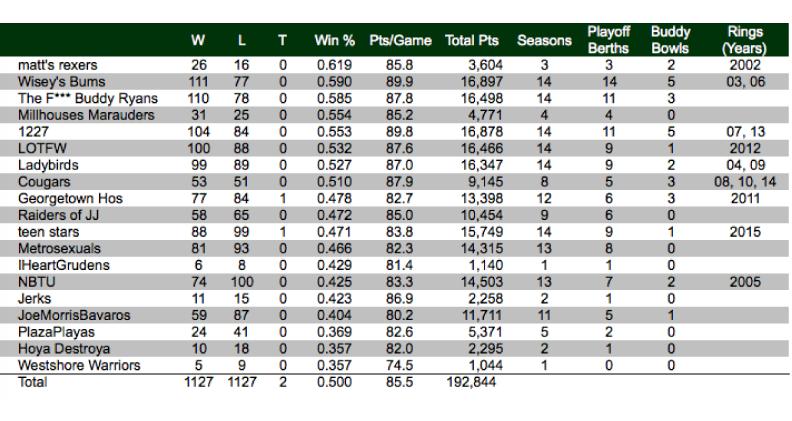Select the Westshore Warriors row label
Image resolution: width=792 pixels, height=421 pixels.
79,365
